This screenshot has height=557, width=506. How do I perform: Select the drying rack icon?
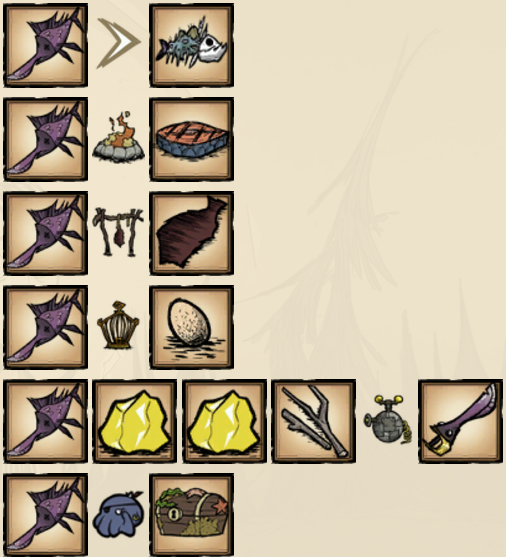tap(118, 232)
